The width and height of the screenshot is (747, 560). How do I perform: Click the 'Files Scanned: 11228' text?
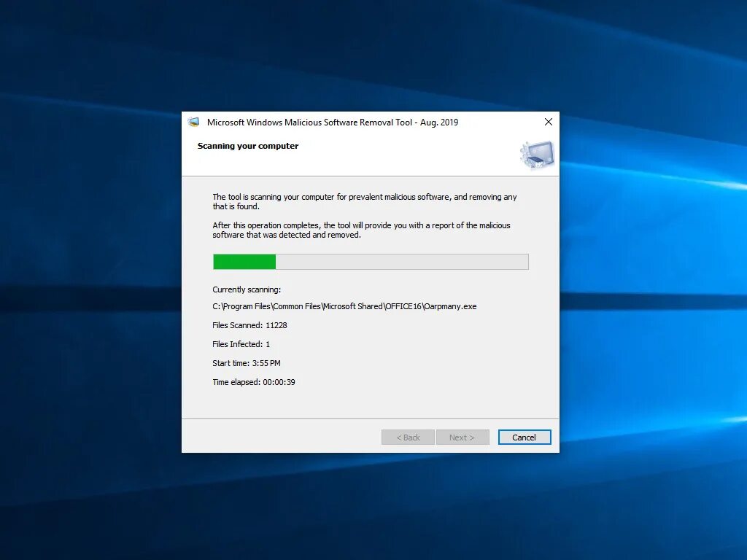pos(249,325)
